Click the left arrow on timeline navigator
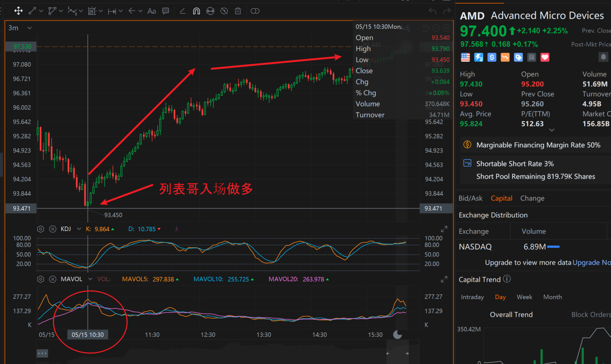 coord(388,354)
